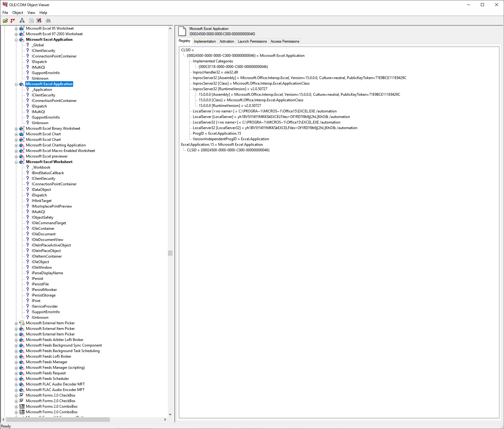This screenshot has height=429, width=504.
Task: Click the 'InprocHandler32 = ole32.dll' registry line
Action: [215, 72]
